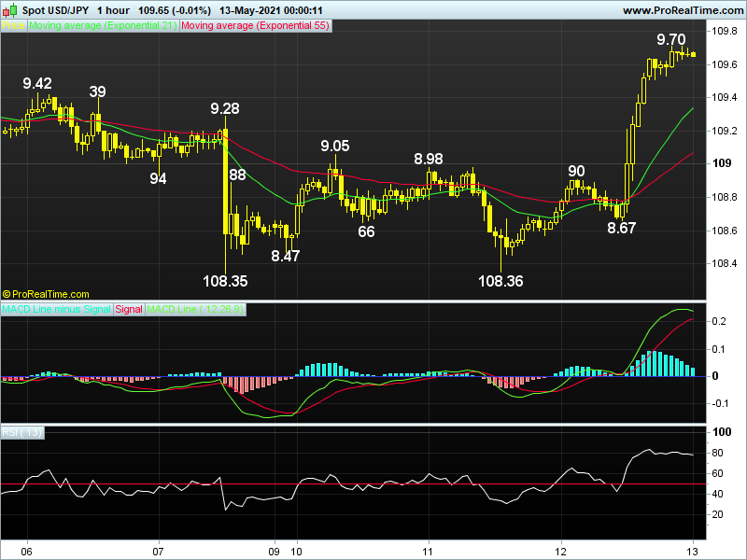Click the 9.42 price annotation

pos(37,83)
